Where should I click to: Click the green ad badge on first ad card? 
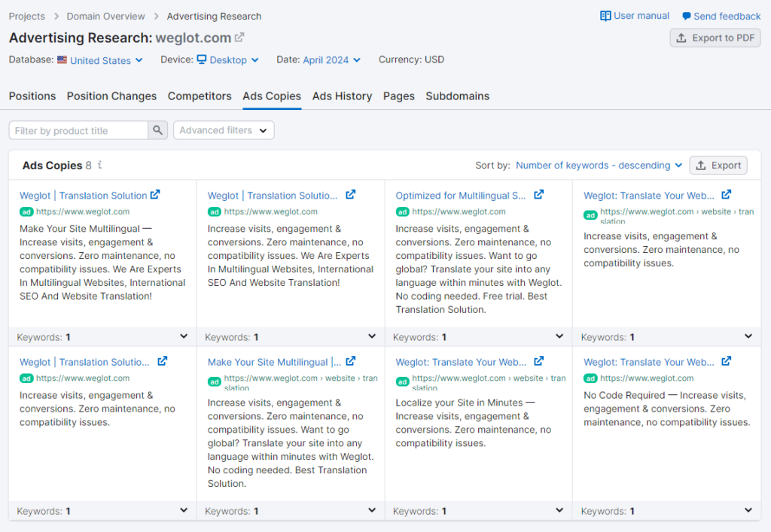(26, 211)
